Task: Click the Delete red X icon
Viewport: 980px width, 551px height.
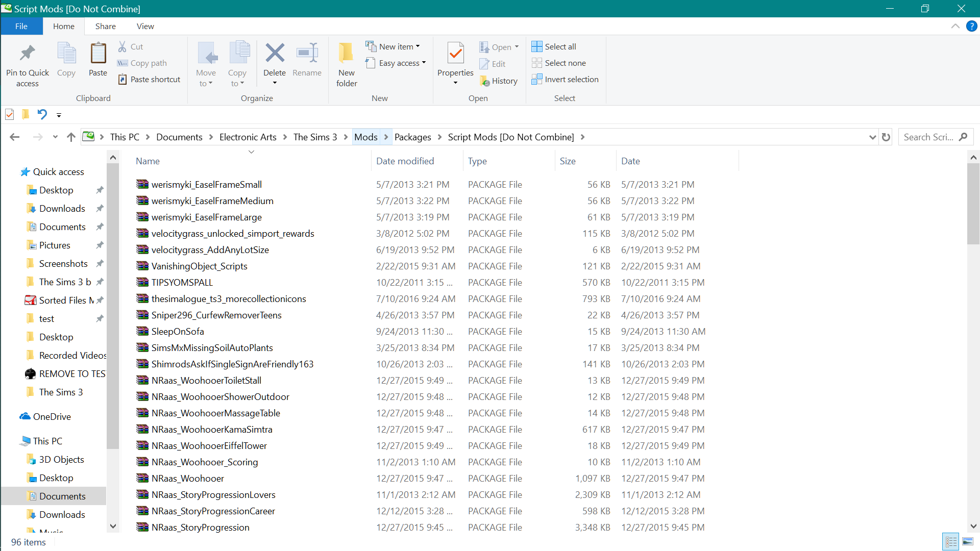Action: pos(275,53)
